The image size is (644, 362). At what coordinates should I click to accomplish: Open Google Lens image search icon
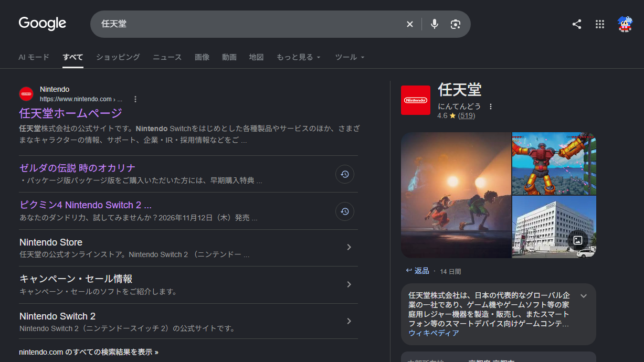coord(455,24)
